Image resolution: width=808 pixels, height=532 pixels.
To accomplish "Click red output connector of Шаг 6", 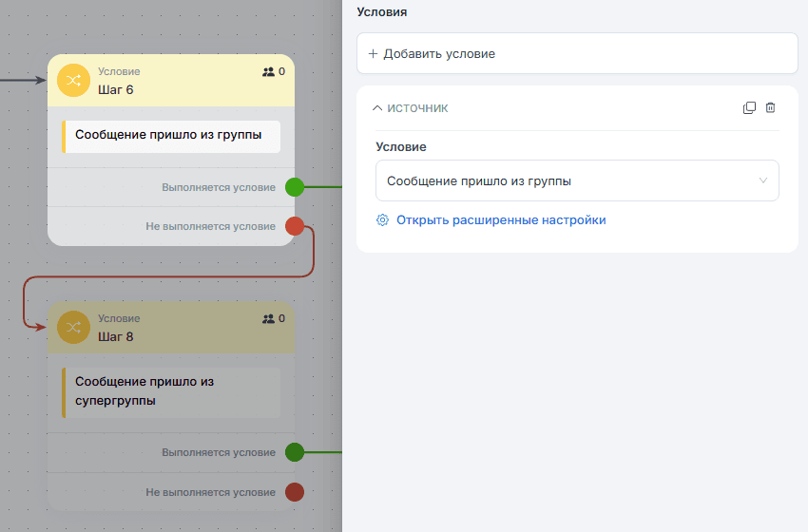I will coord(295,226).
